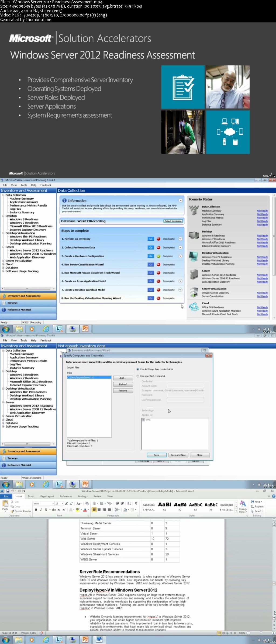Activate the Format Painter in Word

tap(21, 511)
